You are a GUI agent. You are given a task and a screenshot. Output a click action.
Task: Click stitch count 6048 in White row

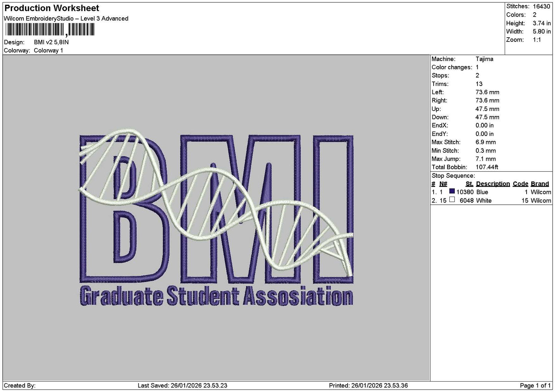[x=467, y=200]
